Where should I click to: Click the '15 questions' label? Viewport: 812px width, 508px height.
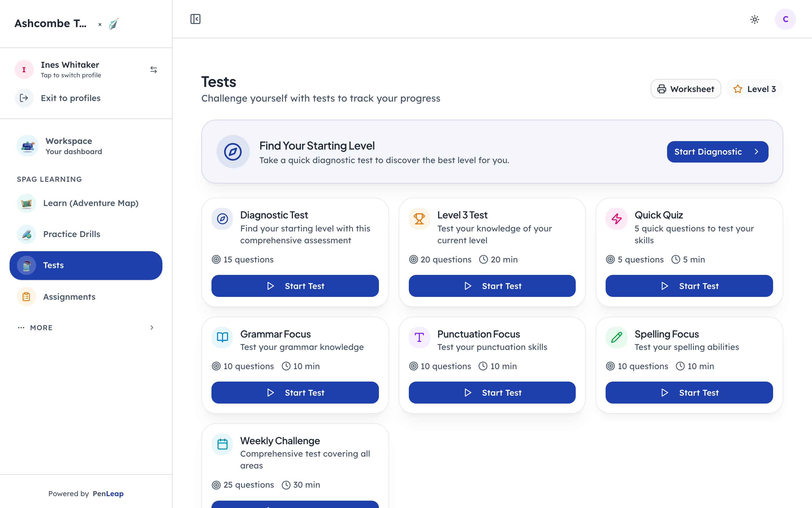pyautogui.click(x=248, y=259)
